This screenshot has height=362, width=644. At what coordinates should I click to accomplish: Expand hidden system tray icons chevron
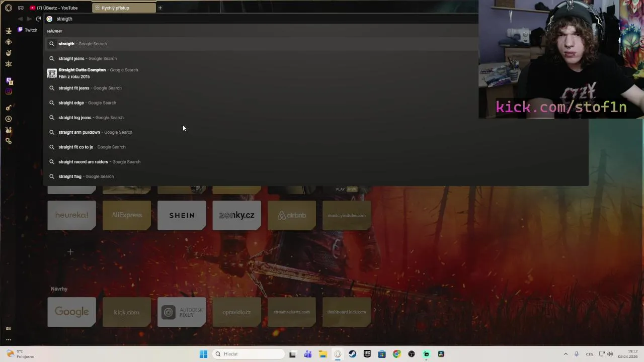(x=566, y=354)
